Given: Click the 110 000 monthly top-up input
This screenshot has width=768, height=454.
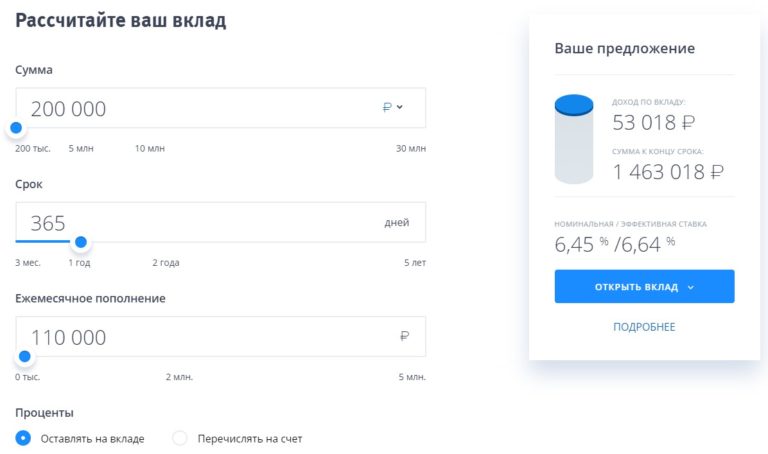Looking at the screenshot, I should pos(200,337).
